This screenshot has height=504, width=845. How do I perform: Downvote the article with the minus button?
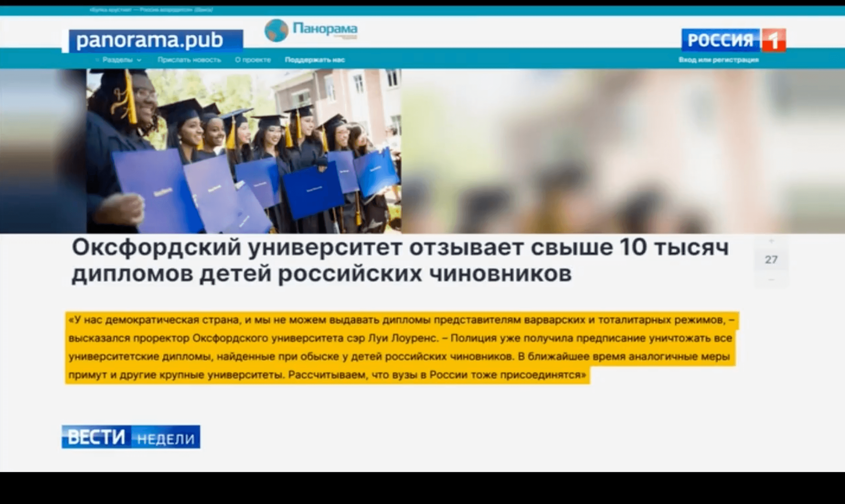(771, 279)
